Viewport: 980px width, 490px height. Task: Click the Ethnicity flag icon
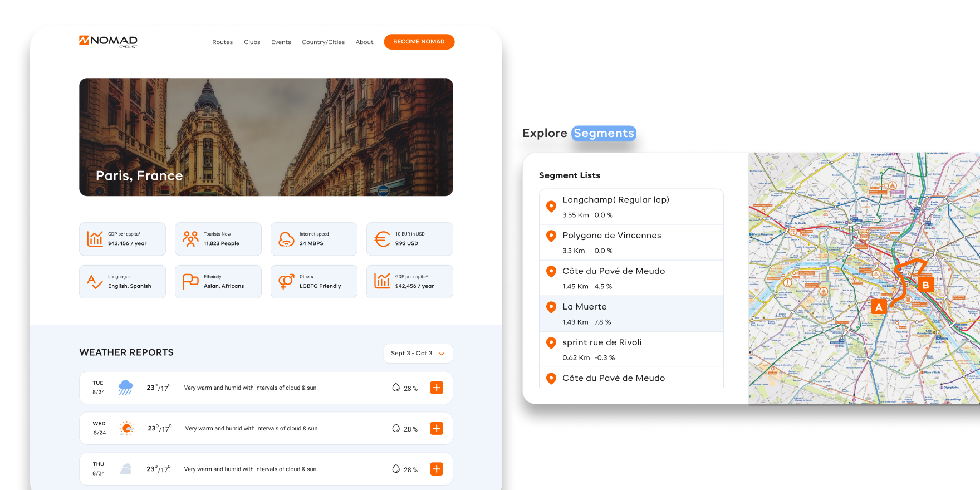click(x=190, y=282)
